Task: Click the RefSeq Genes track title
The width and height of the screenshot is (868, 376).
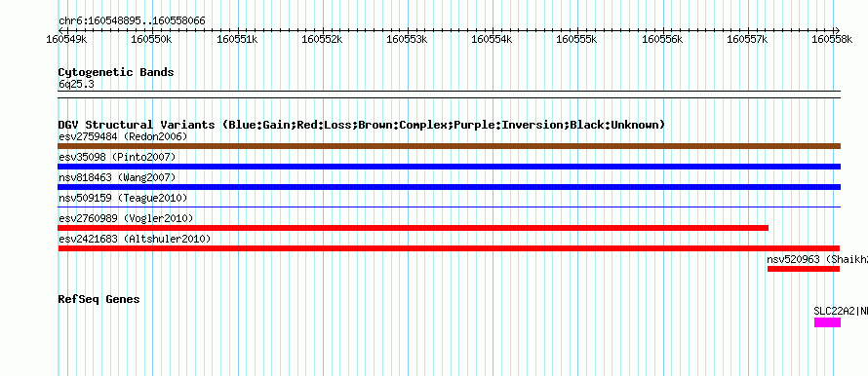Action: pos(99,299)
